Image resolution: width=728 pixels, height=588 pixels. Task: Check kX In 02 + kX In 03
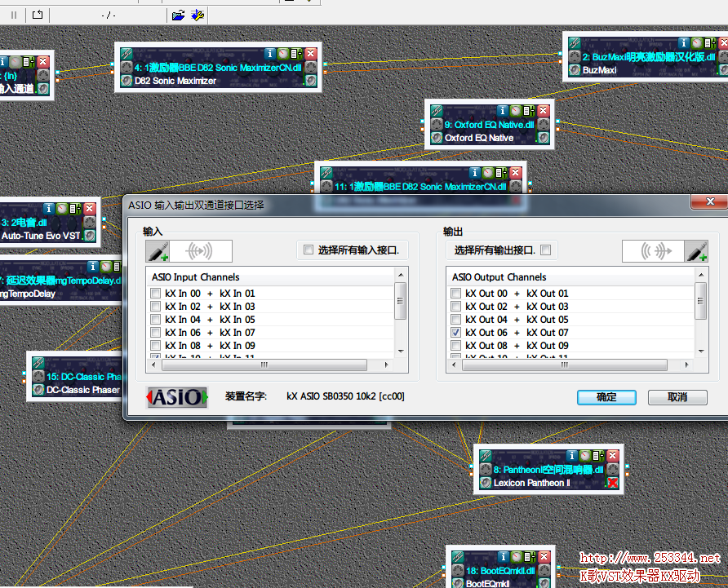click(156, 307)
